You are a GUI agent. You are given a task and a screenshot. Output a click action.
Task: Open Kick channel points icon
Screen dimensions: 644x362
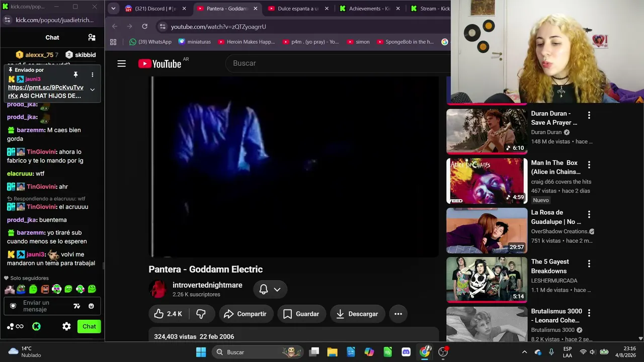tap(15, 326)
